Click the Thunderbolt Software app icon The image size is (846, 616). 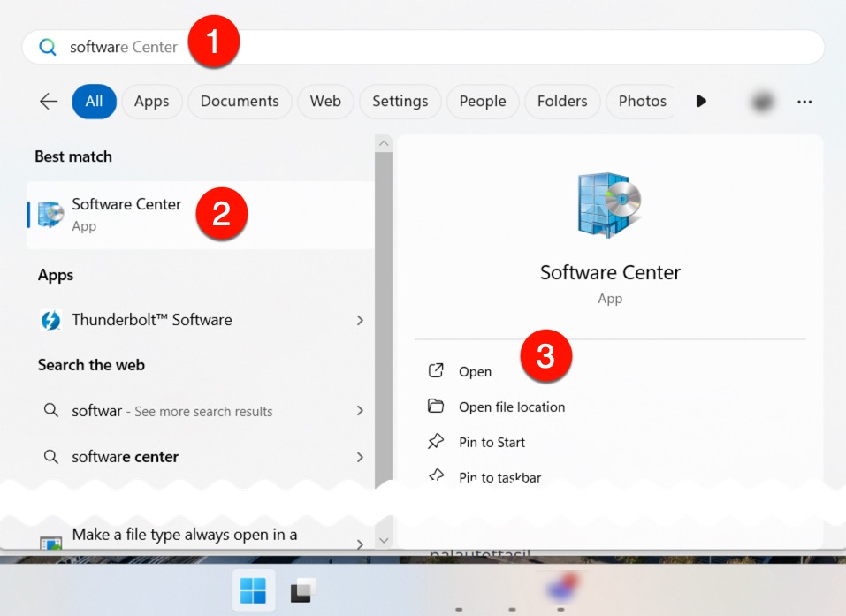pyautogui.click(x=51, y=320)
